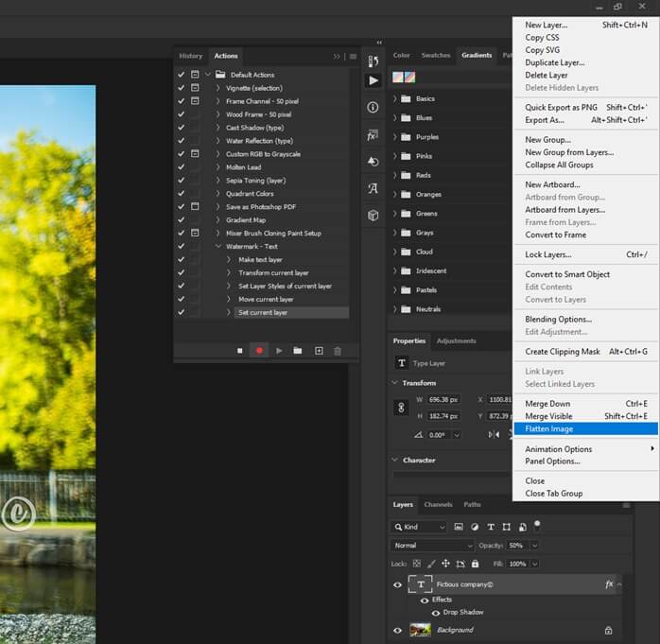This screenshot has height=644, width=660.
Task: Expand the Iridescent gradient folder
Action: coord(395,270)
